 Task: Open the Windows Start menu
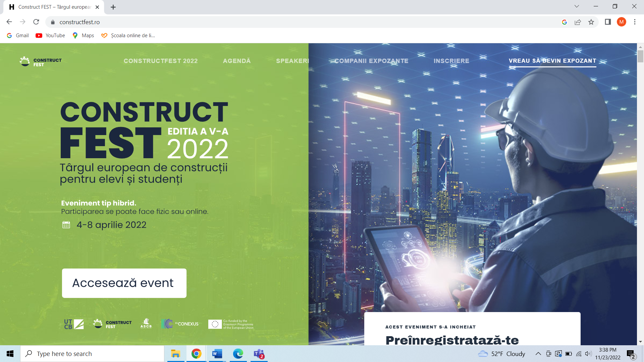(x=10, y=354)
